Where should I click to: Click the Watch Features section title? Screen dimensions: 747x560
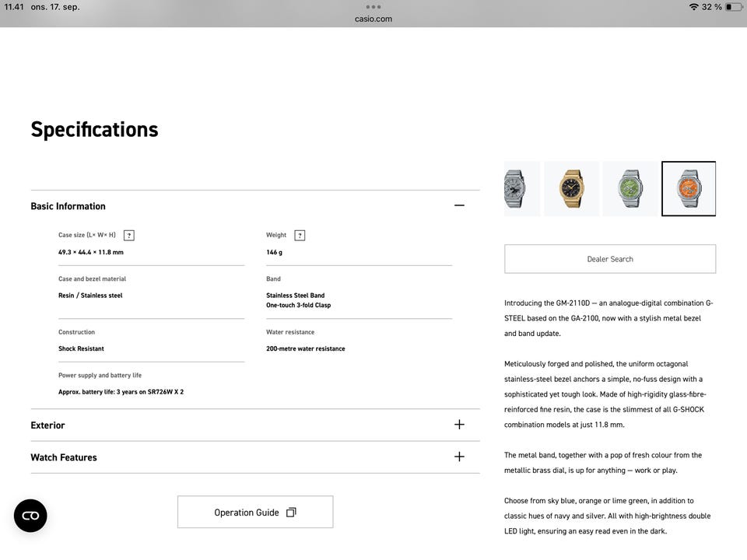pos(64,457)
